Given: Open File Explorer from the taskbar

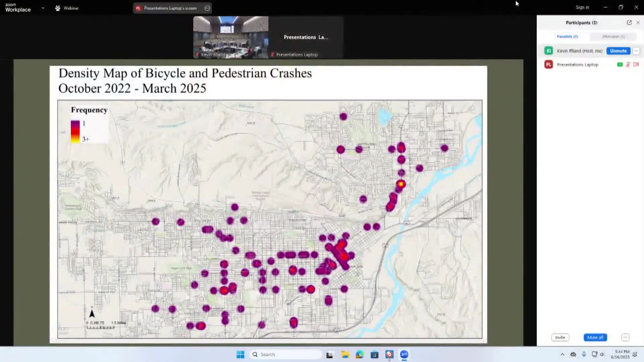Looking at the screenshot, I should (345, 355).
